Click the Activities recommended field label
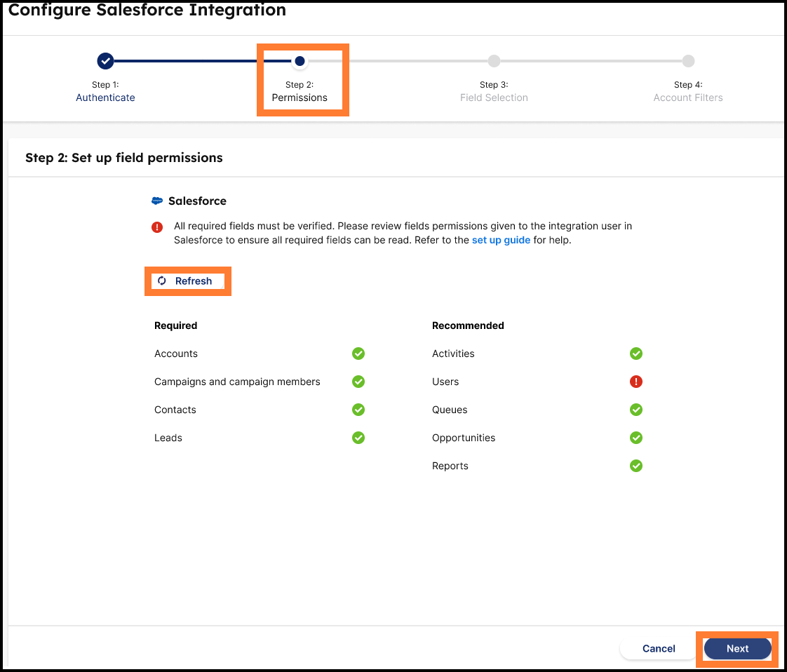 click(x=453, y=354)
